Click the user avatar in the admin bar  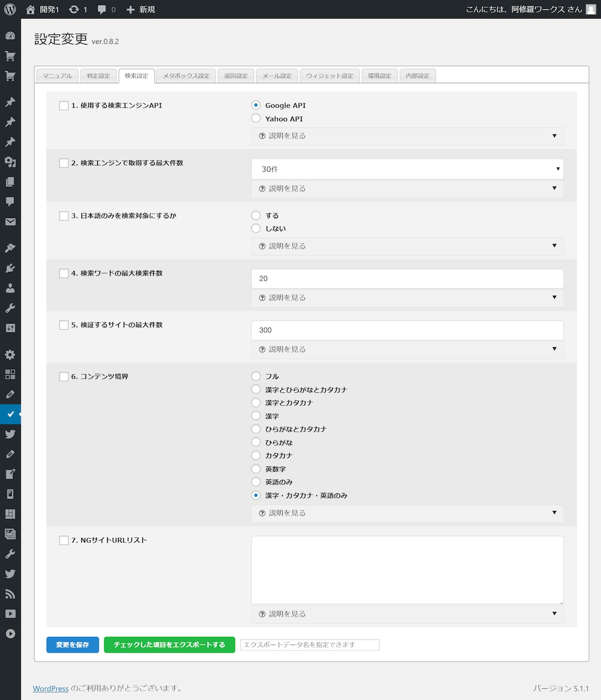591,10
